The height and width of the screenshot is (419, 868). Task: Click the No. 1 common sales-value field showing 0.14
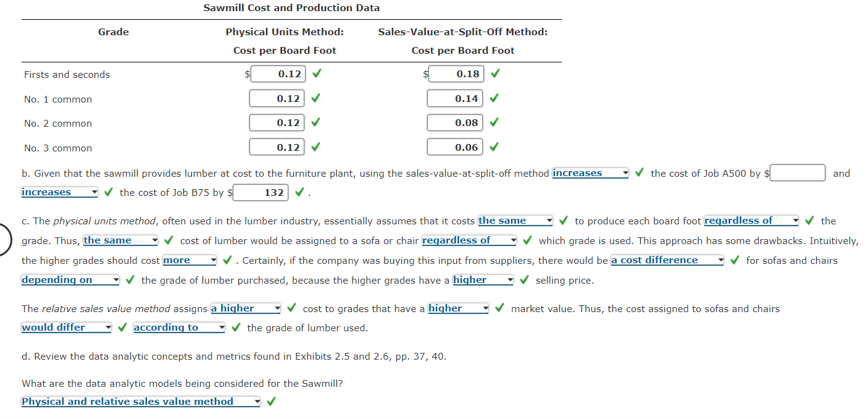pos(454,98)
